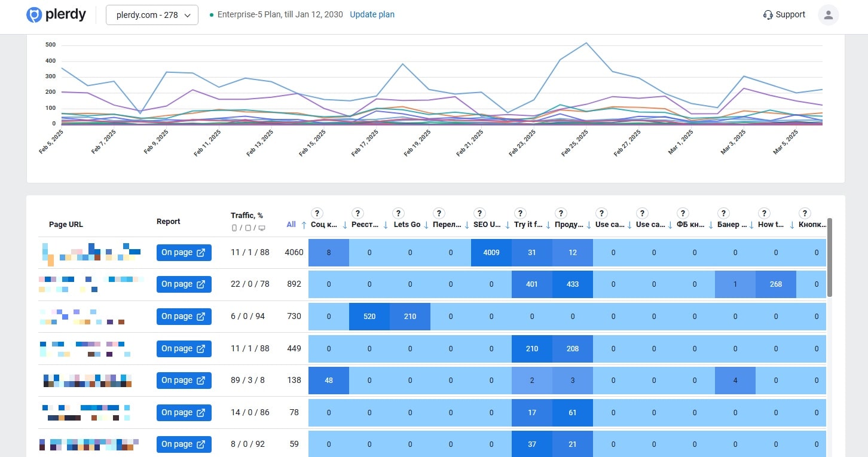Open Support via the headset icon
The image size is (868, 457).
(x=768, y=14)
